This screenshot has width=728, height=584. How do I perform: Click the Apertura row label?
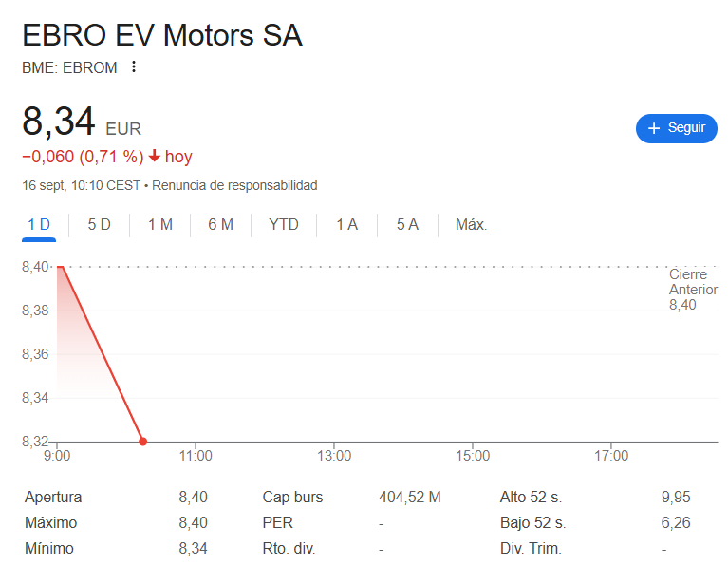pos(53,497)
